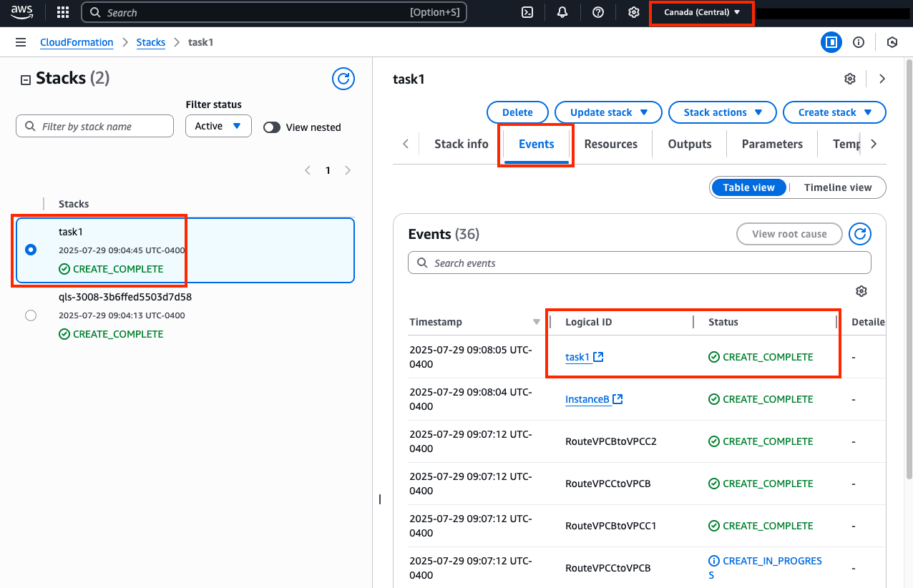Switch to Timeline view
This screenshot has width=913, height=588.
click(838, 187)
